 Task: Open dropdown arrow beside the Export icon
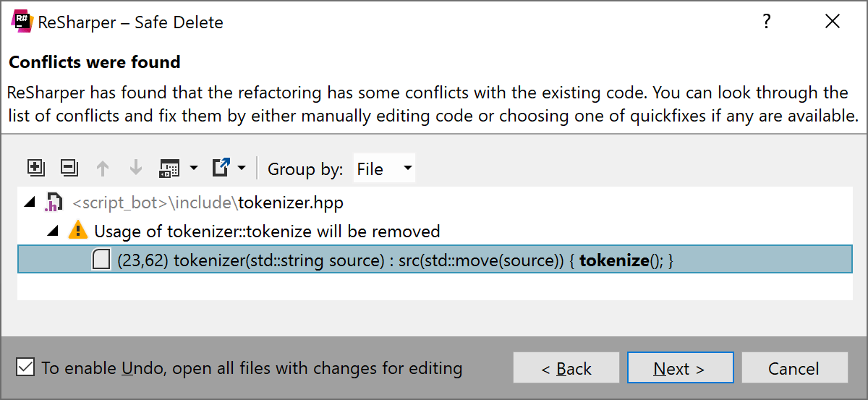[x=242, y=169]
